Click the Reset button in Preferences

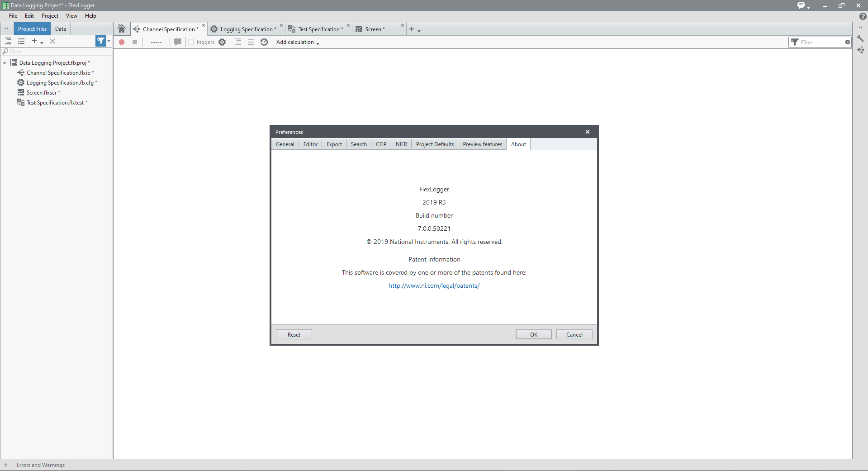coord(294,335)
